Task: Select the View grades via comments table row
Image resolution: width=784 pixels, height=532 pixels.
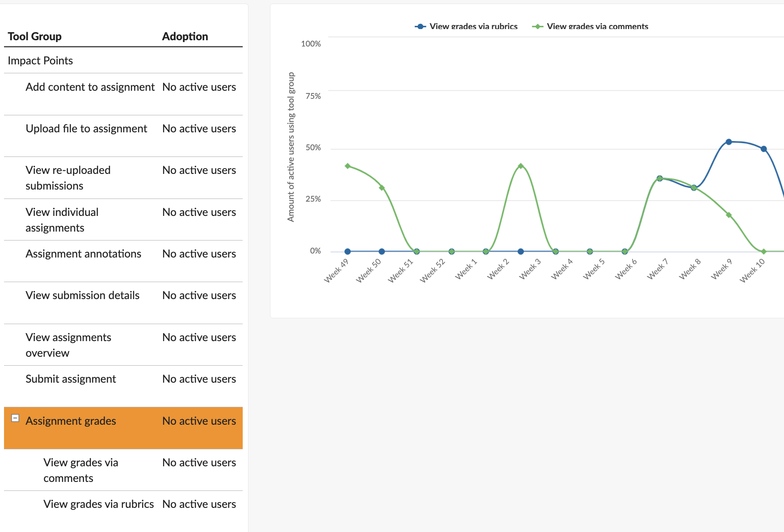Action: point(81,470)
